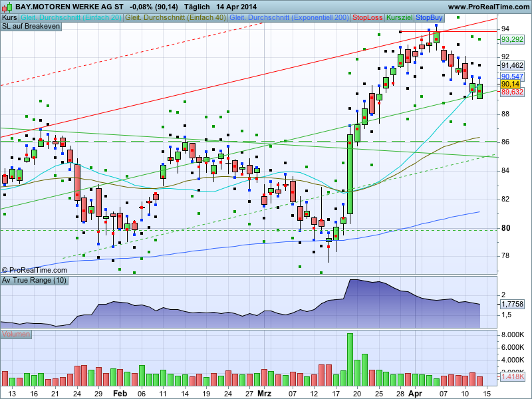Click the SL auf Breakeven label
The height and width of the screenshot is (399, 532).
click(x=31, y=27)
